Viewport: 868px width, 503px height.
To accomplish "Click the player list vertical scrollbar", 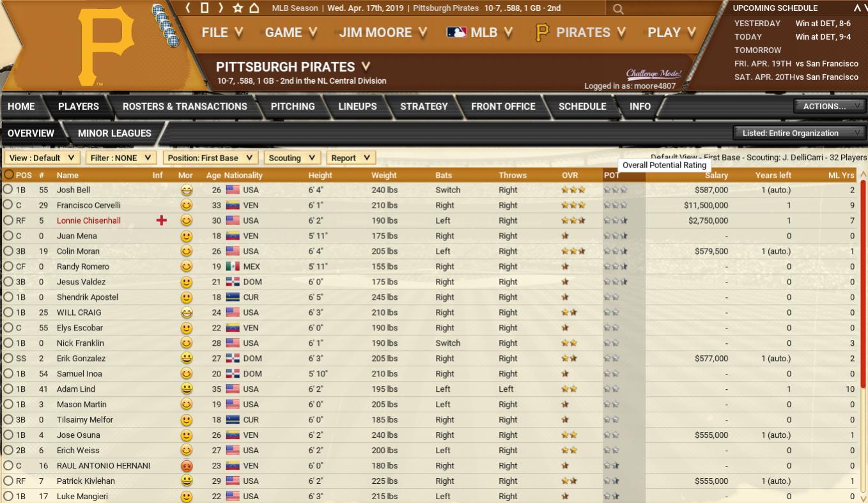I will coord(863,320).
